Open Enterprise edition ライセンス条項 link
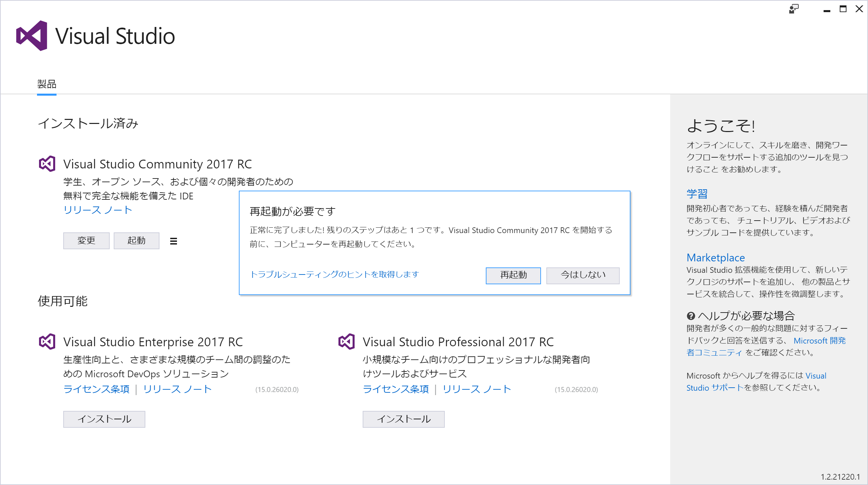This screenshot has width=868, height=485. [96, 389]
